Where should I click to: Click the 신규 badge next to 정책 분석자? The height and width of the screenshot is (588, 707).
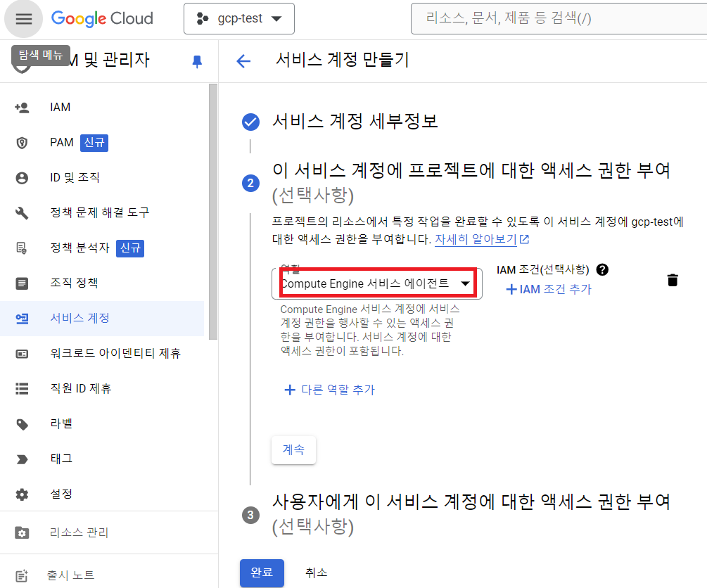pos(130,248)
